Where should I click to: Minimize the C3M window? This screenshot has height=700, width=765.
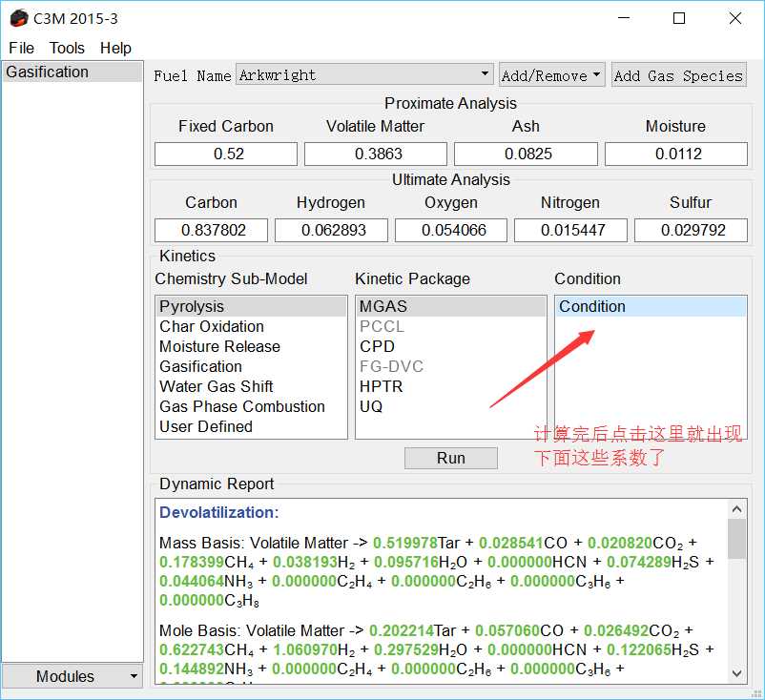(x=624, y=18)
